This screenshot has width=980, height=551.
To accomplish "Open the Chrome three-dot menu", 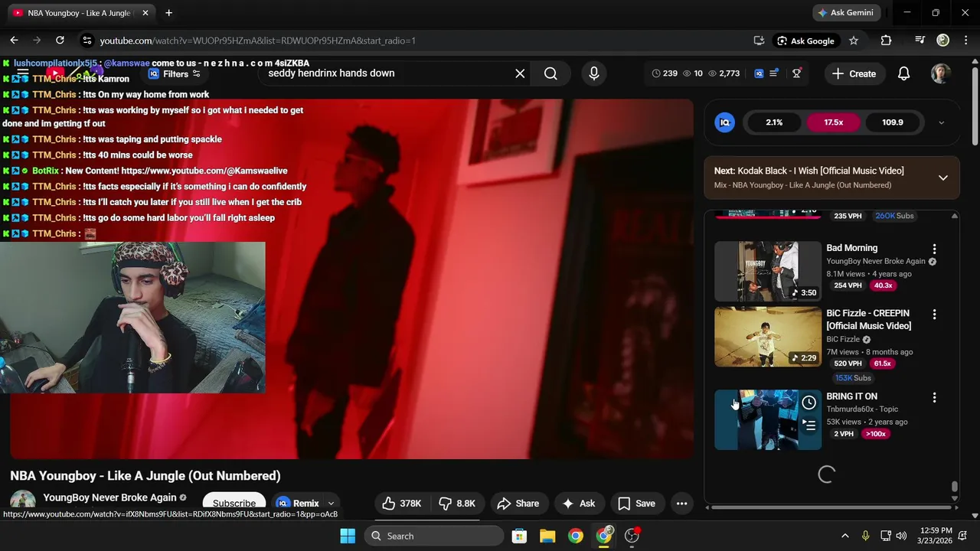I will coord(965,41).
